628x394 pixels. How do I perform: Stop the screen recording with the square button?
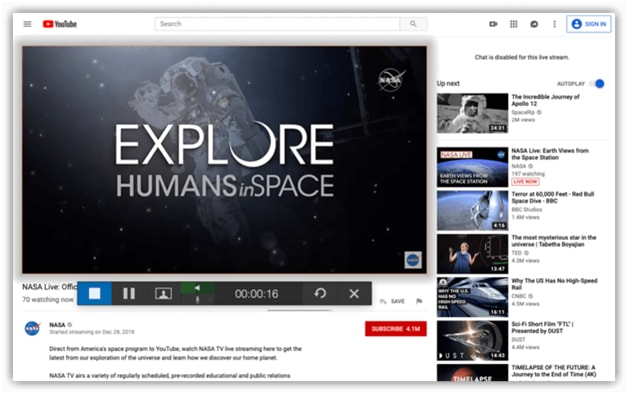click(x=95, y=293)
